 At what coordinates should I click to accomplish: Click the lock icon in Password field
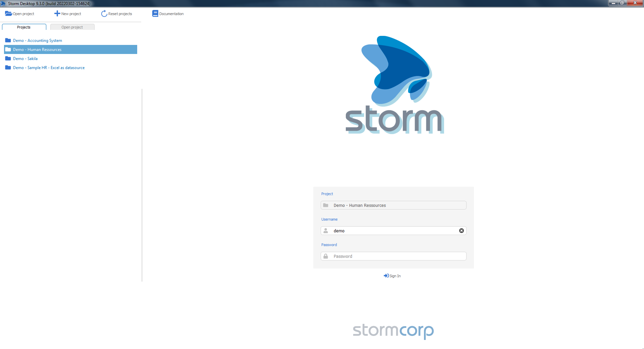[326, 256]
